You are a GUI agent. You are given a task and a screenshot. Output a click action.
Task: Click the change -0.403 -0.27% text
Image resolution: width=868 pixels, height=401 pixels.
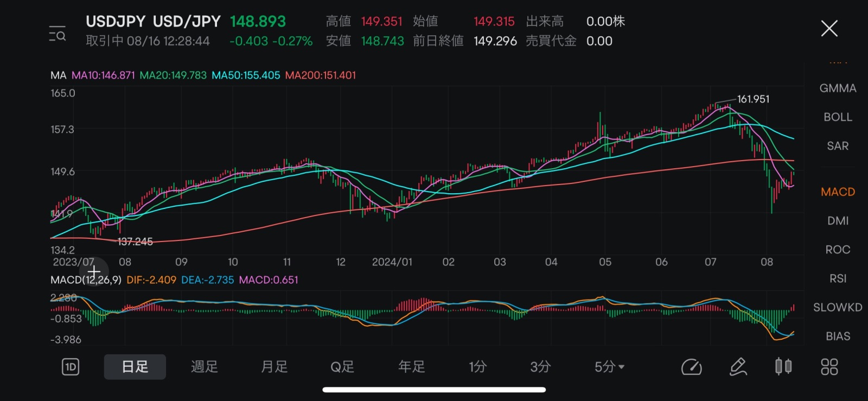tap(271, 41)
